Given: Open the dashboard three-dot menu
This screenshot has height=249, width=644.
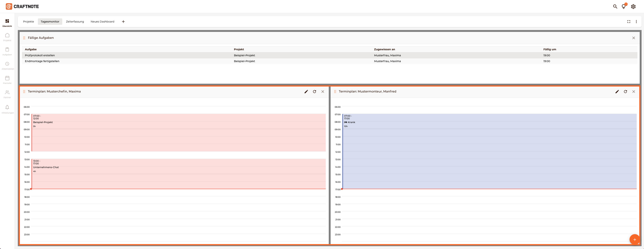Looking at the screenshot, I should pos(636,22).
